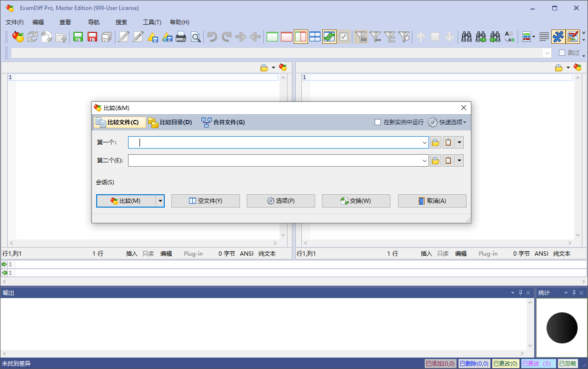Viewport: 588px width, 369px height.
Task: Toggle 插入 mode in left status bar
Action: (x=132, y=254)
